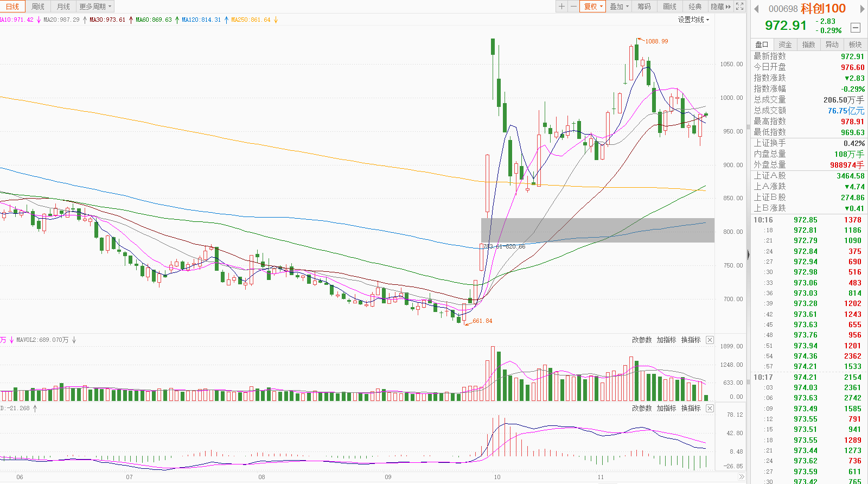868x484 pixels.
Task: Click the MA250 value label
Action: click(251, 20)
